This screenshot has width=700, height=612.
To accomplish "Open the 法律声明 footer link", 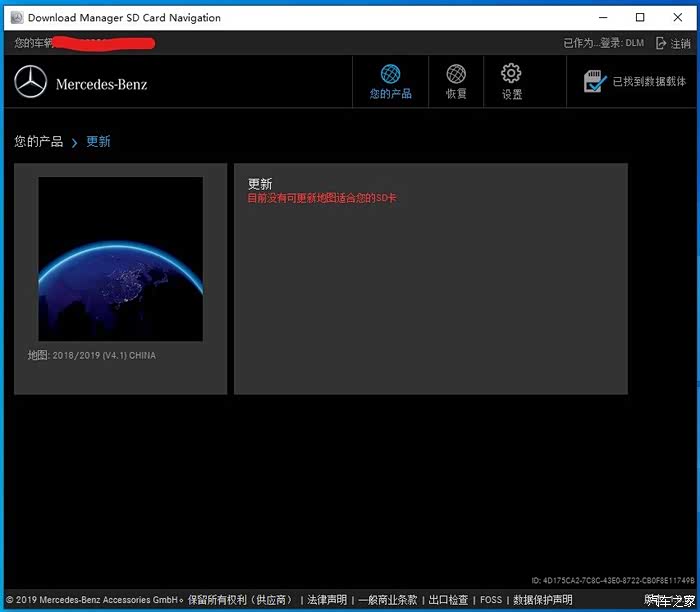I will tap(327, 600).
